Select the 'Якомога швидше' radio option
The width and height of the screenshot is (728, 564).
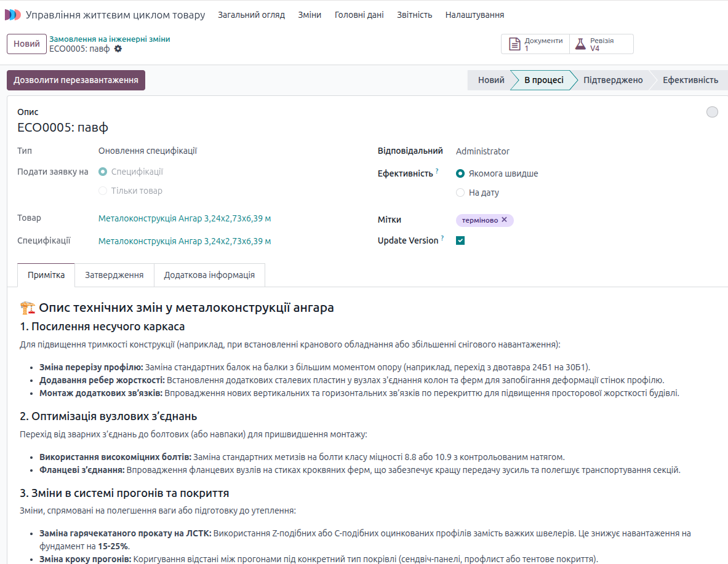click(460, 173)
